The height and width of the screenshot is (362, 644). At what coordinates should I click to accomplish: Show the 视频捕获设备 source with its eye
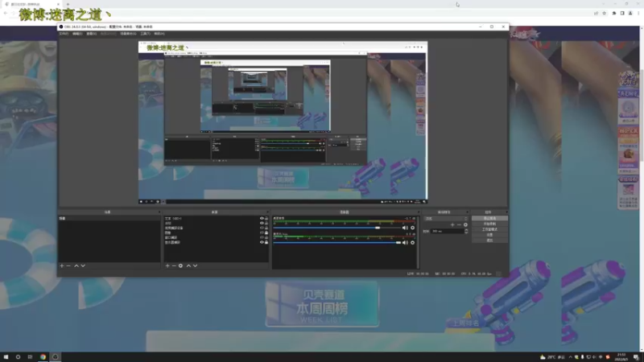[x=262, y=228]
